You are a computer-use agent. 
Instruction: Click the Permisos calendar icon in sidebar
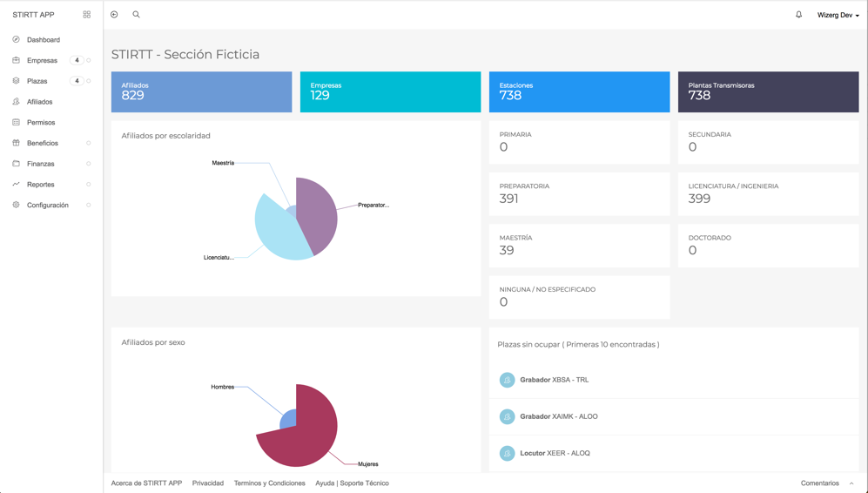point(16,123)
